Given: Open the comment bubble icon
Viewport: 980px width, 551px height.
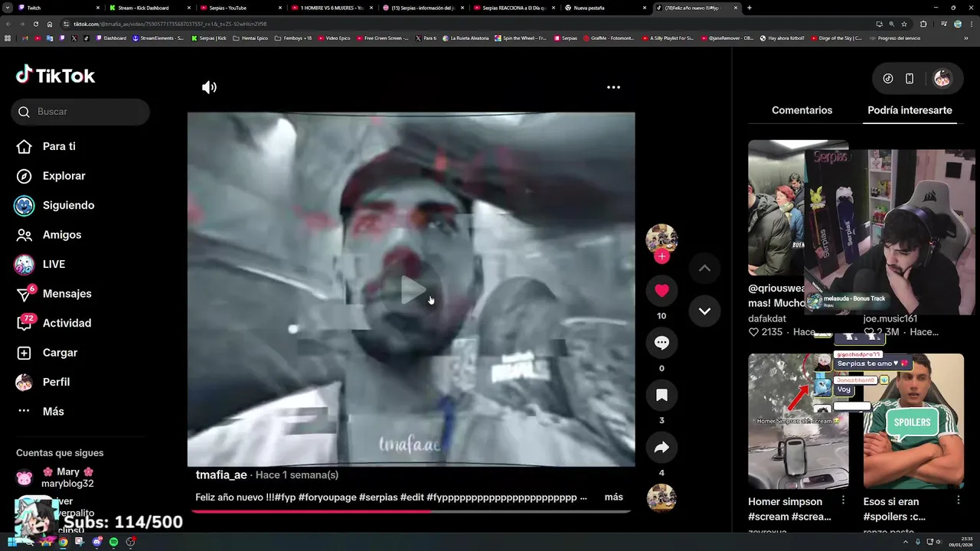Looking at the screenshot, I should [x=661, y=343].
